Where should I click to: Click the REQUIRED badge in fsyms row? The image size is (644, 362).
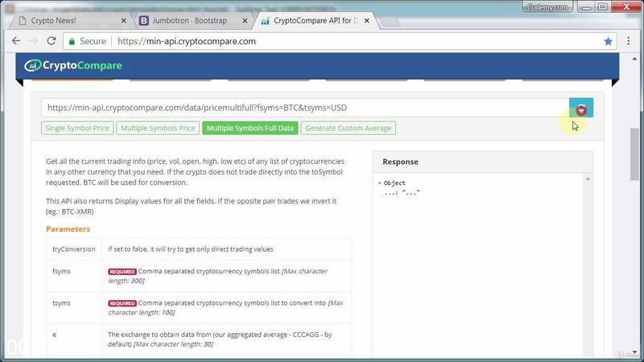tap(122, 272)
